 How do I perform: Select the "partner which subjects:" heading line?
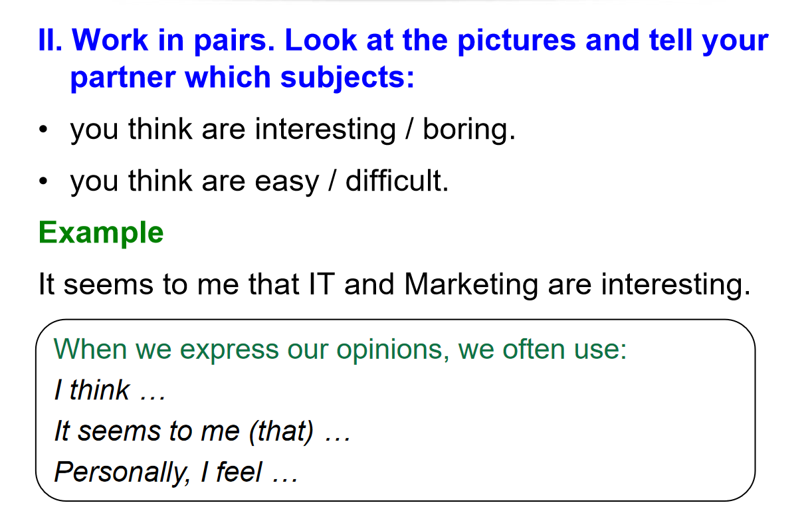[243, 78]
